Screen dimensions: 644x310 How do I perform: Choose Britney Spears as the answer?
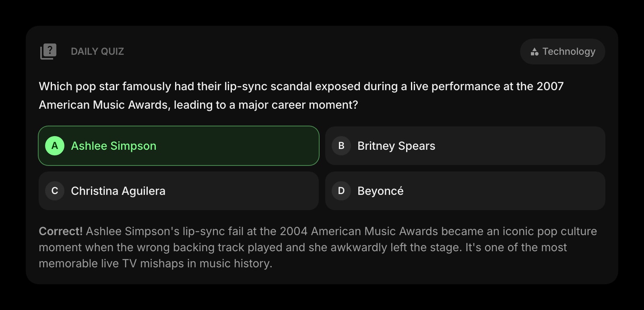465,146
